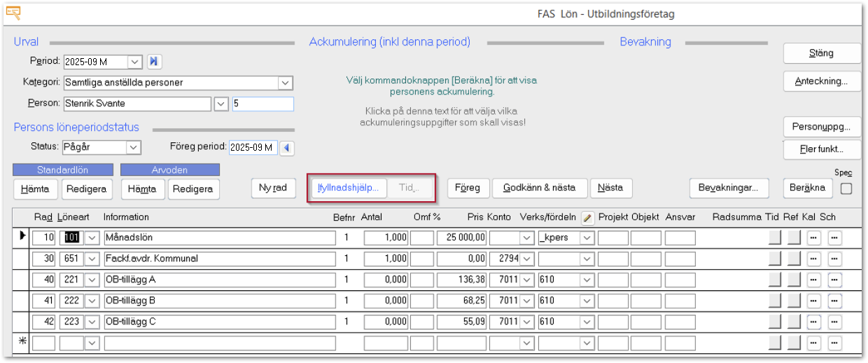Open Kal ellipsis button for Fackf.avdr. Kommunal row
This screenshot has height=363, width=868.
pos(813,259)
